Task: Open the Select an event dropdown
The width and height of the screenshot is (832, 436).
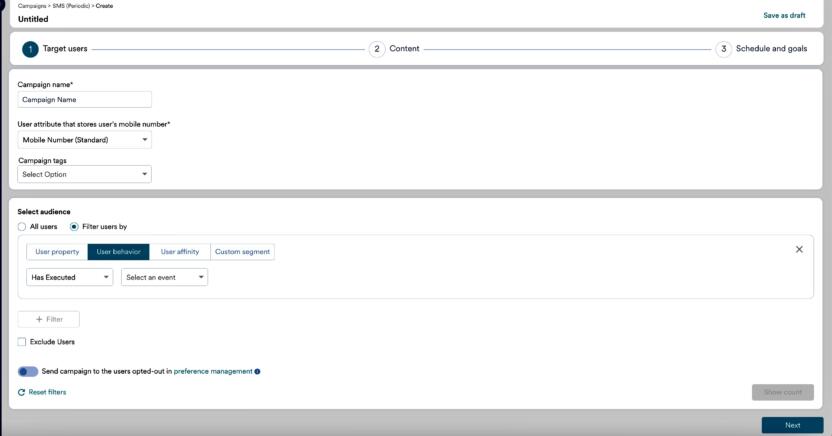Action: pyautogui.click(x=164, y=277)
